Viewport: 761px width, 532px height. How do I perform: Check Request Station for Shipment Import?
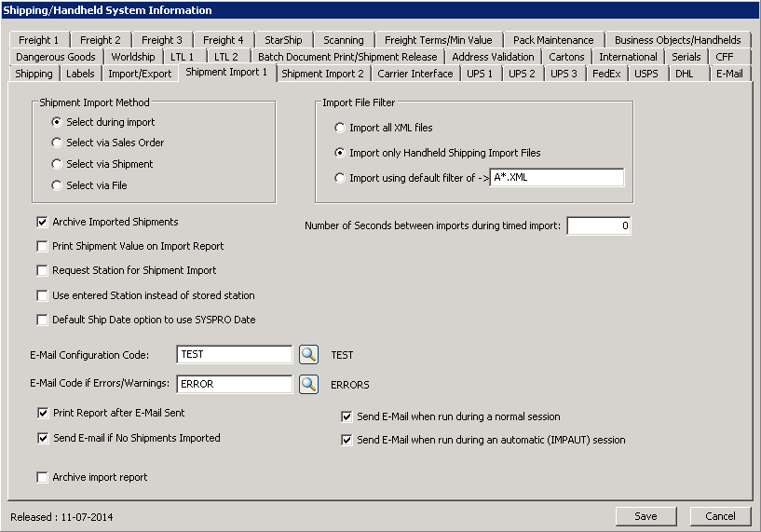[x=43, y=271]
